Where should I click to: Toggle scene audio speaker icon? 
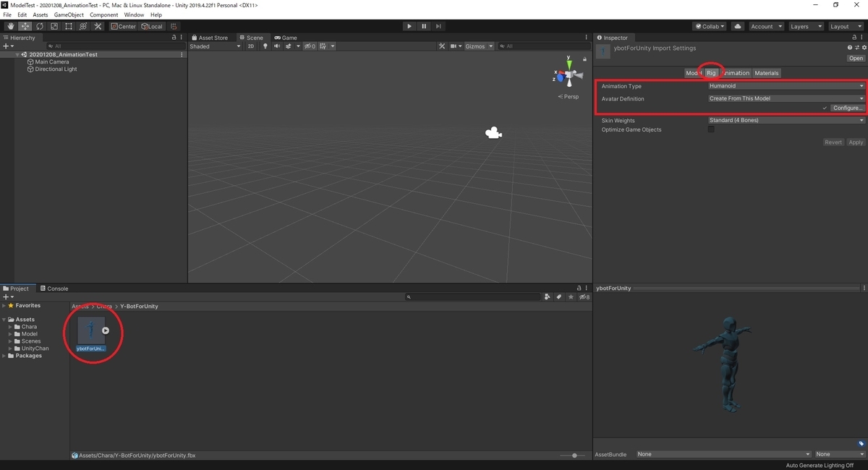pos(276,46)
